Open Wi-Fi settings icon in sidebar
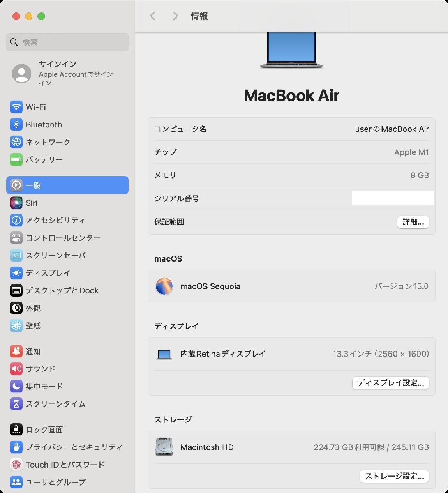The image size is (448, 493). pos(16,107)
